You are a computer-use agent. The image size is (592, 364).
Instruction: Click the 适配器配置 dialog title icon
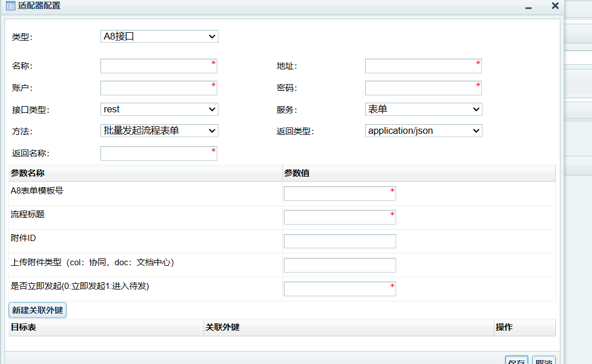pos(10,6)
